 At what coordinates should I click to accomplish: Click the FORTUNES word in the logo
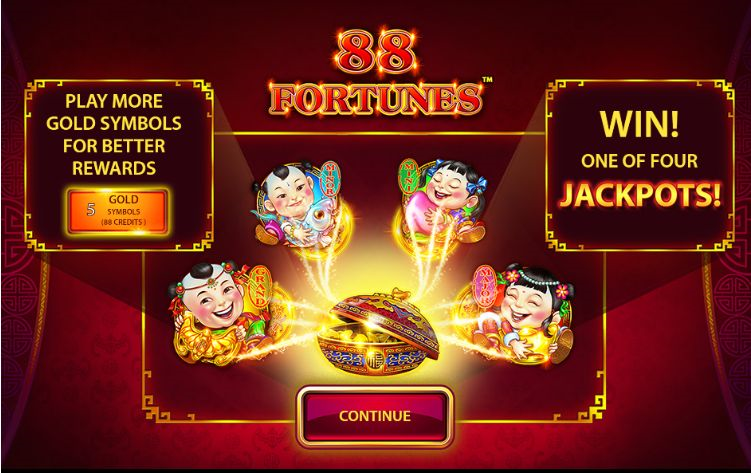(376, 99)
